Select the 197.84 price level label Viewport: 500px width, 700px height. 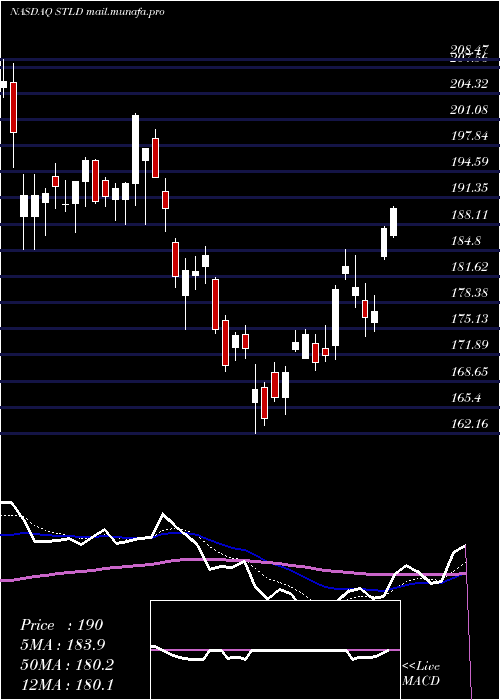(x=469, y=136)
